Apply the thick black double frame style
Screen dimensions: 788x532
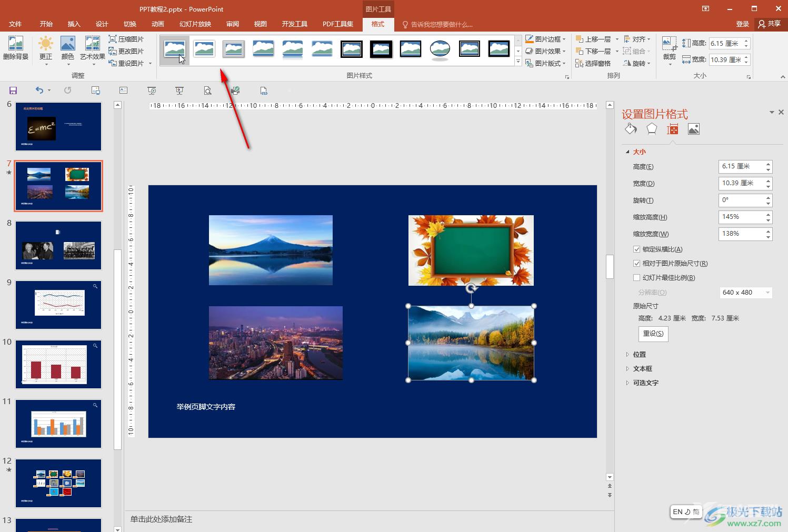tap(381, 49)
